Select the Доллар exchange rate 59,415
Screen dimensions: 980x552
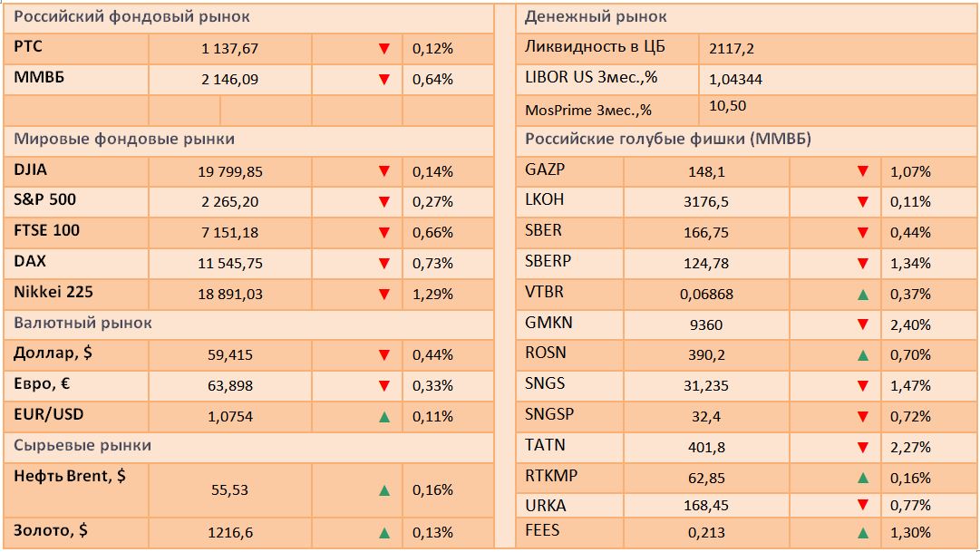click(230, 355)
